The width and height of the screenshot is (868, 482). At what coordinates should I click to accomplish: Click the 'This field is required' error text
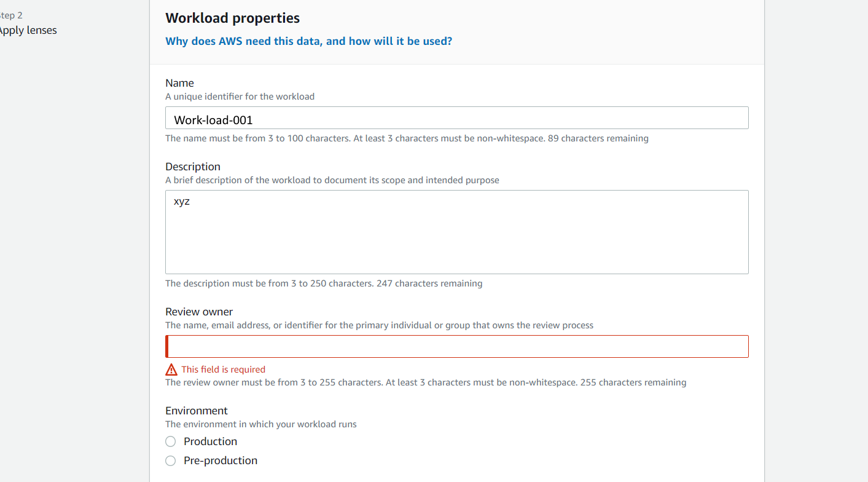[224, 369]
